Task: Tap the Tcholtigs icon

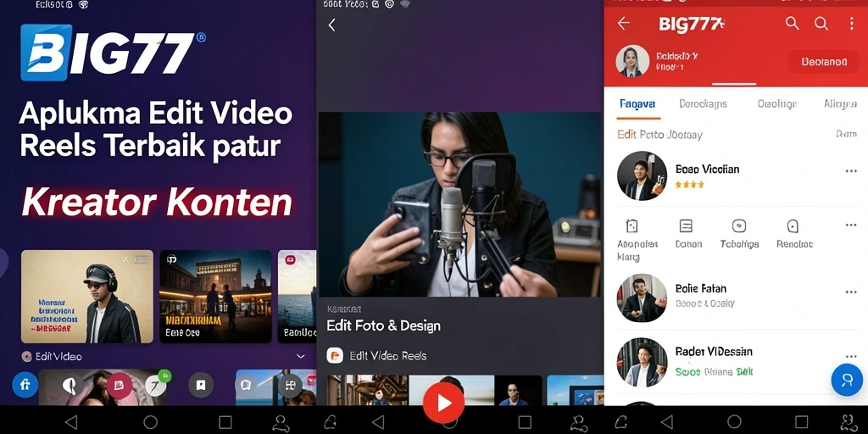Action: click(x=739, y=225)
